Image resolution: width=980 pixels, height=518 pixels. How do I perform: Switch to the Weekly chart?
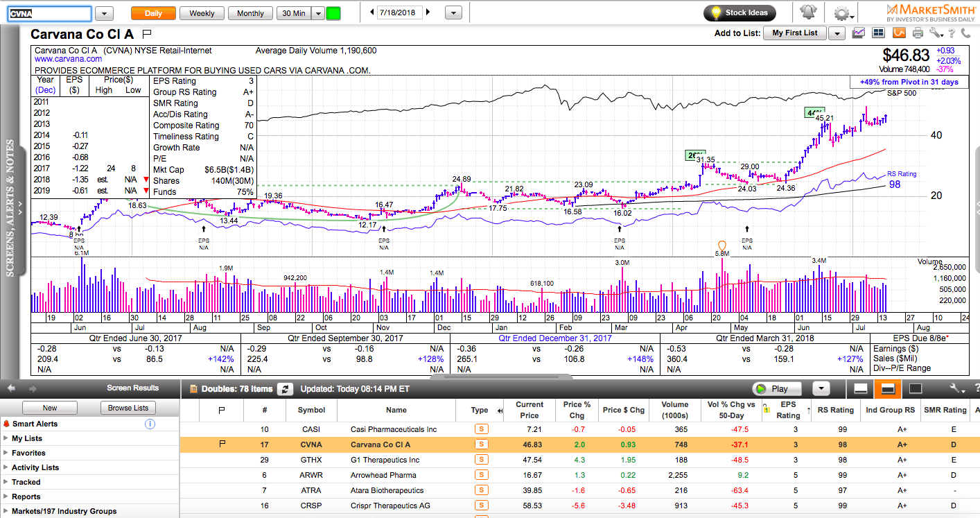click(x=202, y=13)
